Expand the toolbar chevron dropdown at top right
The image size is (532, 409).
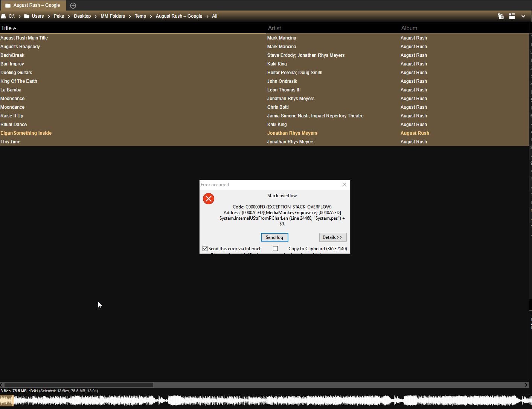coord(523,16)
